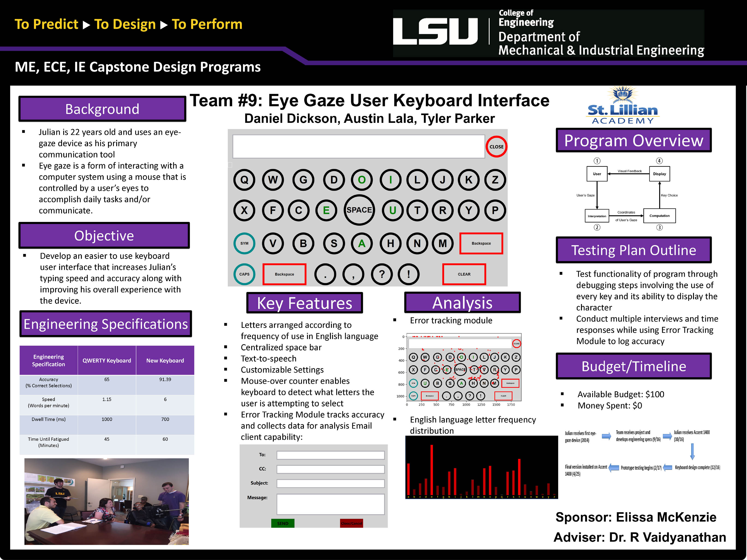Toggle the teal CAPS key
This screenshot has height=560, width=747.
pyautogui.click(x=244, y=274)
